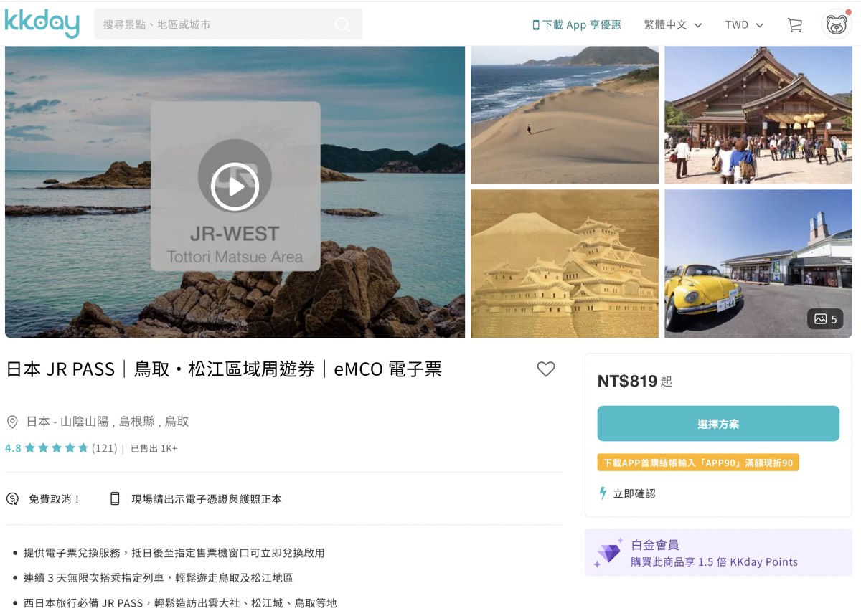The image size is (861, 616).
Task: Open the shrine building photo thumbnail
Action: point(758,115)
